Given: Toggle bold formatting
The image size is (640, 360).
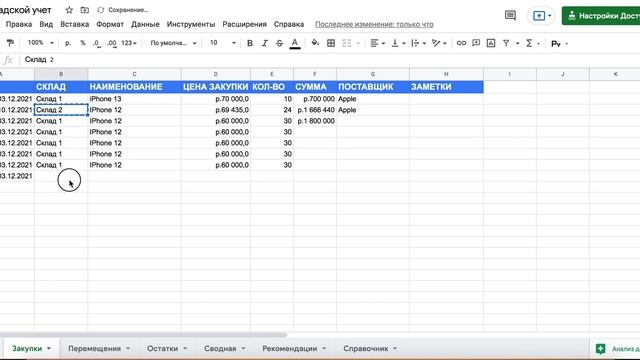Looking at the screenshot, I should (250, 43).
